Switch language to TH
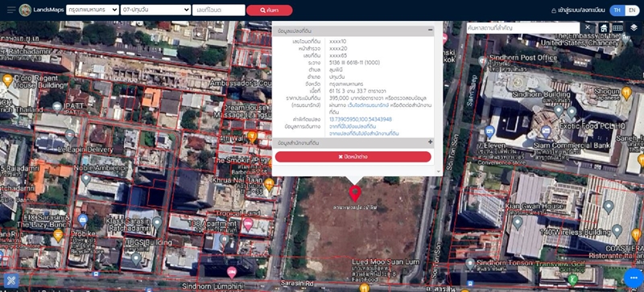This screenshot has height=292, width=644. coord(617,10)
